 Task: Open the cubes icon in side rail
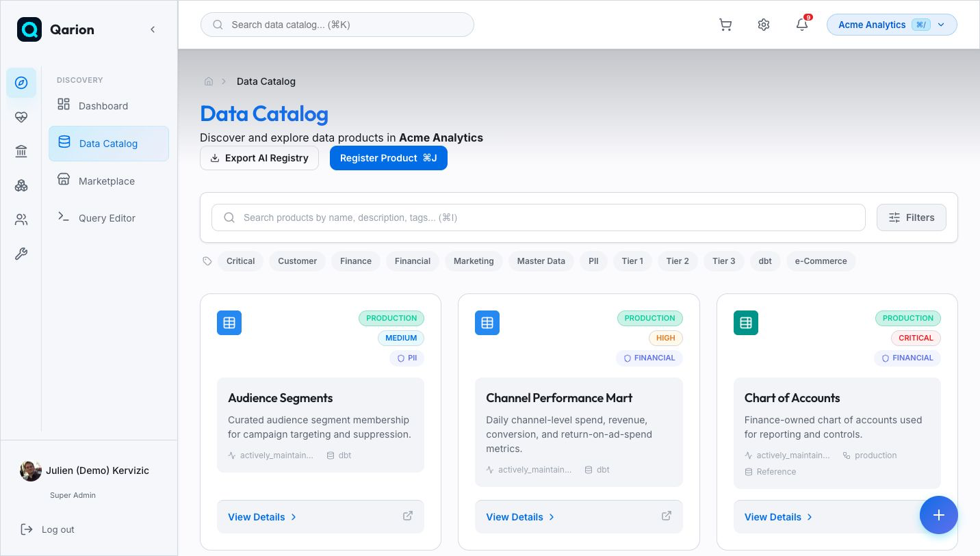(21, 185)
